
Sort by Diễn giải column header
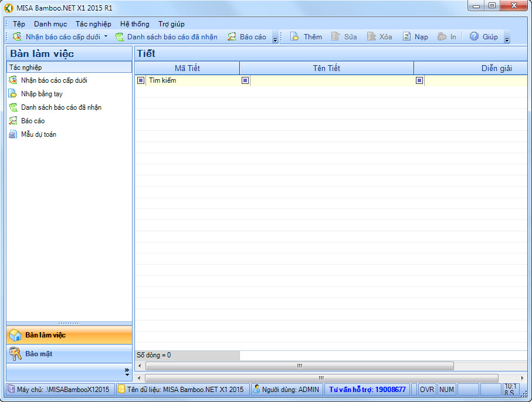click(x=471, y=68)
